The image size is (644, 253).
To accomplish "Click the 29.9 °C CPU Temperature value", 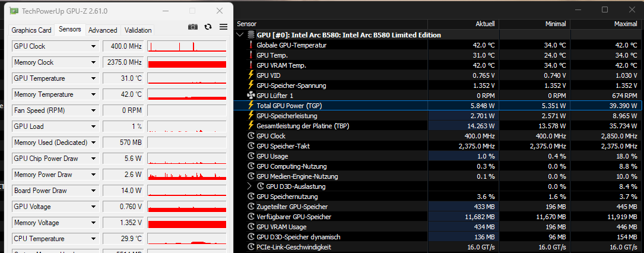I will 123,239.
